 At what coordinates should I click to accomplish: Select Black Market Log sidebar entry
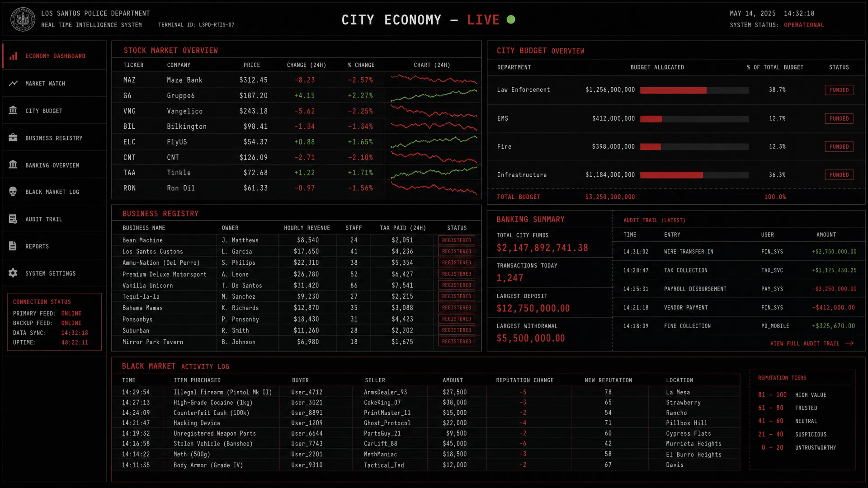tap(54, 192)
